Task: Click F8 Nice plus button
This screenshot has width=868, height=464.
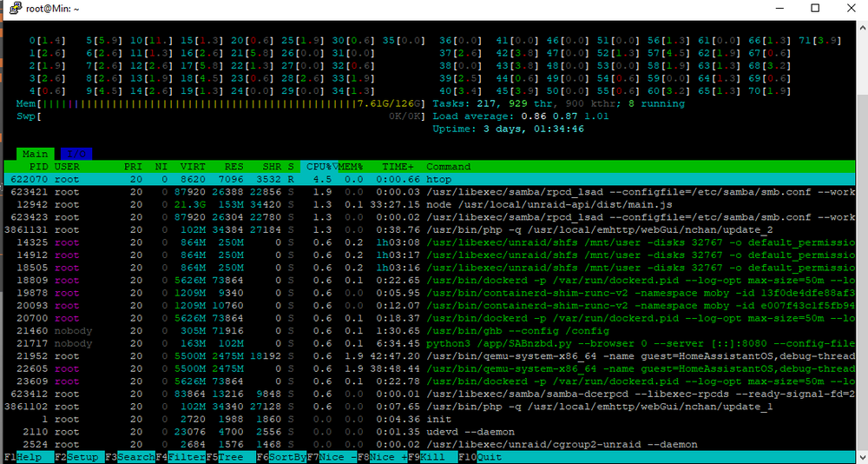Action: (383, 457)
